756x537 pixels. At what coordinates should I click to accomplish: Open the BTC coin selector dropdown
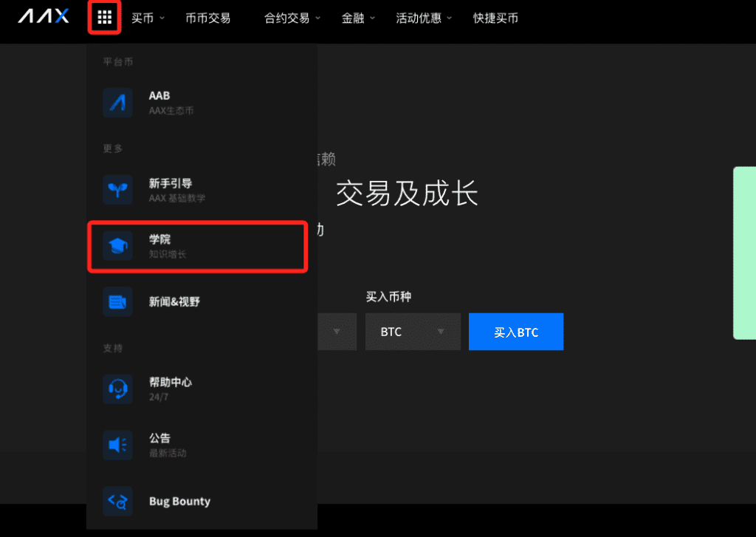413,332
